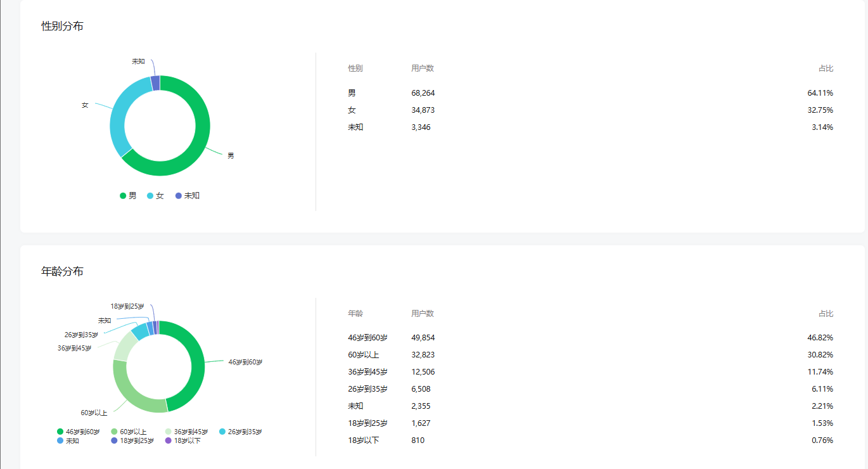This screenshot has width=868, height=469.
Task: Click 女 callout label beside gender donut
Action: [85, 105]
